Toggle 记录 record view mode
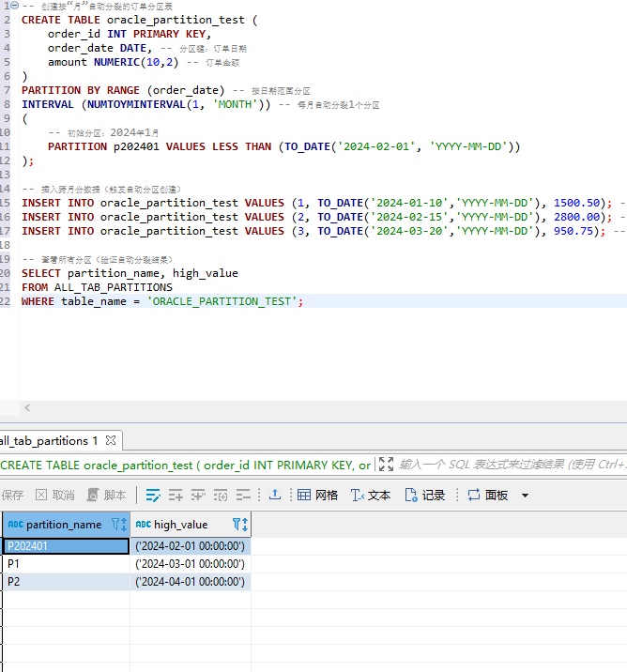Screen dimensions: 627x672 424,495
